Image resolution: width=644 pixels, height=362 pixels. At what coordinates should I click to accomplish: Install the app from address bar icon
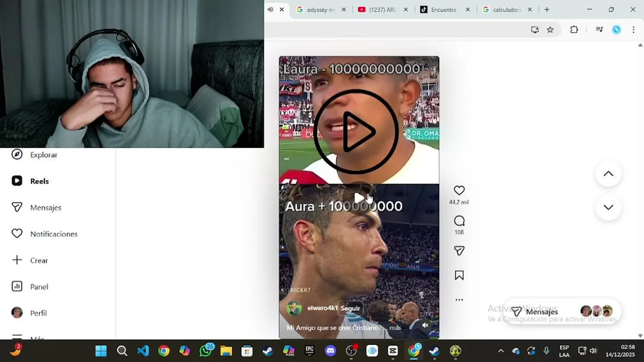click(x=535, y=30)
